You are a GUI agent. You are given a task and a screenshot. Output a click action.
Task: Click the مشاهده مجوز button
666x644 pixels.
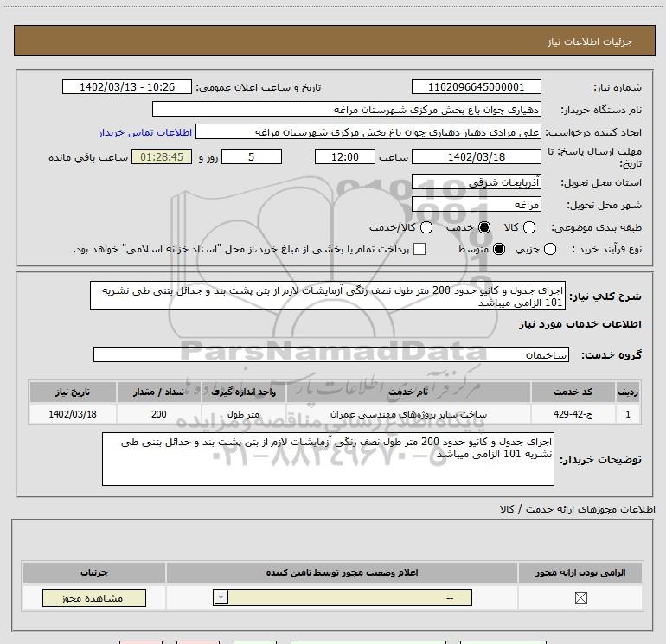pos(94,597)
